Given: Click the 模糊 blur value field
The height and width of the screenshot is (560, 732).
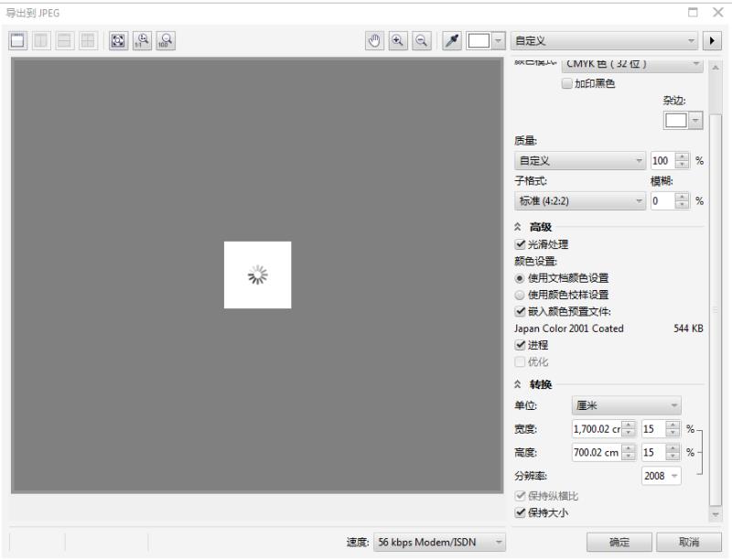Looking at the screenshot, I should click(662, 201).
